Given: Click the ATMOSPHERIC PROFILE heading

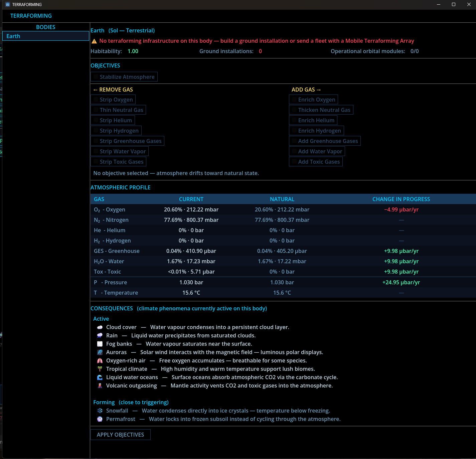Looking at the screenshot, I should click(121, 188).
